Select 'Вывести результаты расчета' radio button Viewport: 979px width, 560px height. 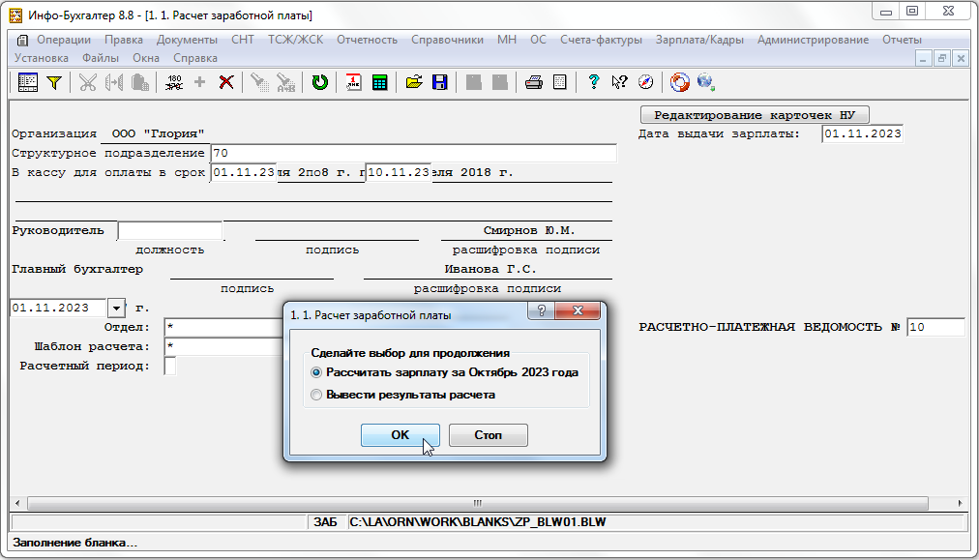click(316, 395)
